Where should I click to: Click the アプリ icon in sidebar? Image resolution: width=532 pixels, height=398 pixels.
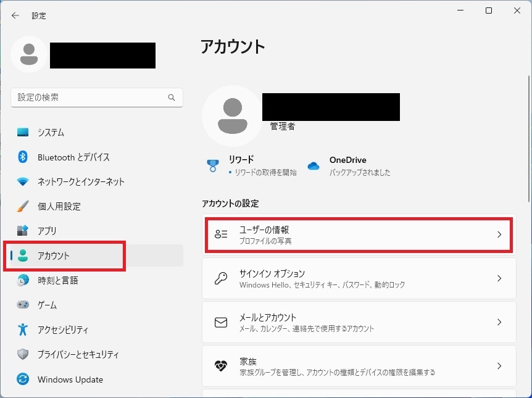pyautogui.click(x=23, y=230)
